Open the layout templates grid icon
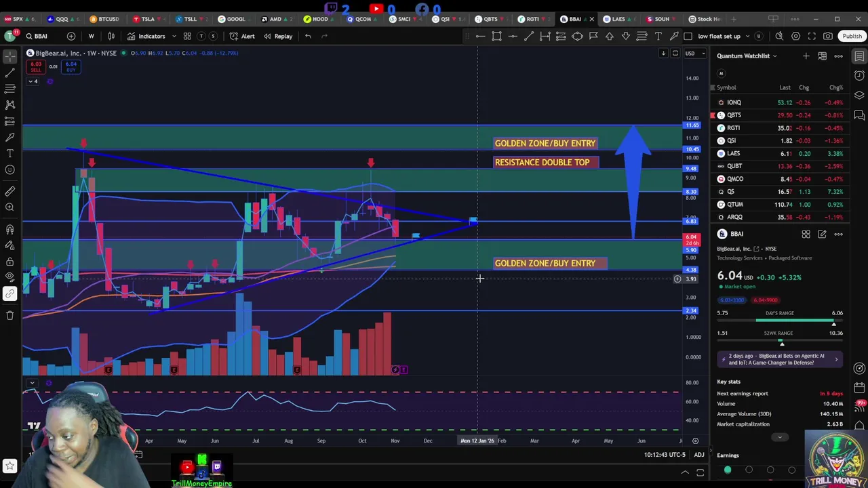Image resolution: width=868 pixels, height=488 pixels. pyautogui.click(x=187, y=36)
